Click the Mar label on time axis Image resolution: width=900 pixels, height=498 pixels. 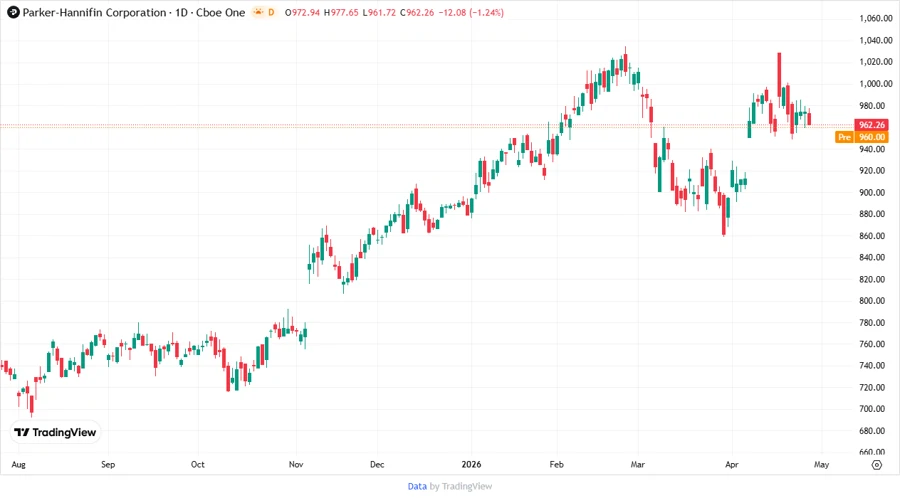tap(638, 465)
